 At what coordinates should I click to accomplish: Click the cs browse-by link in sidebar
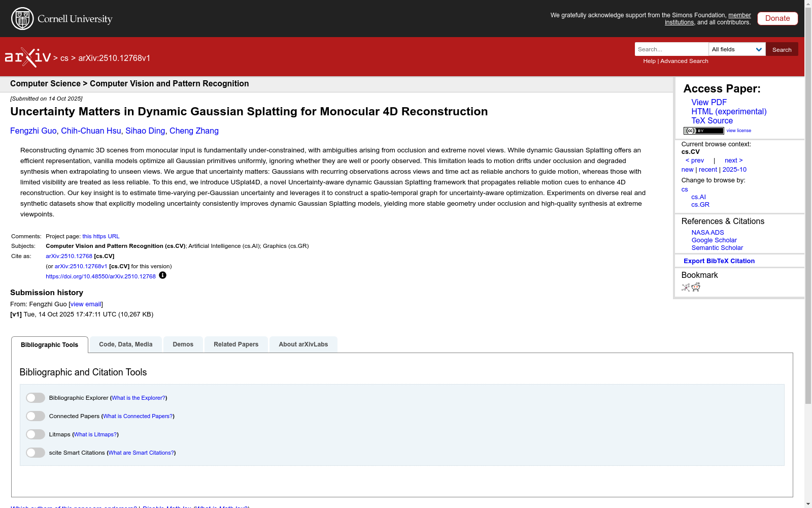click(685, 189)
